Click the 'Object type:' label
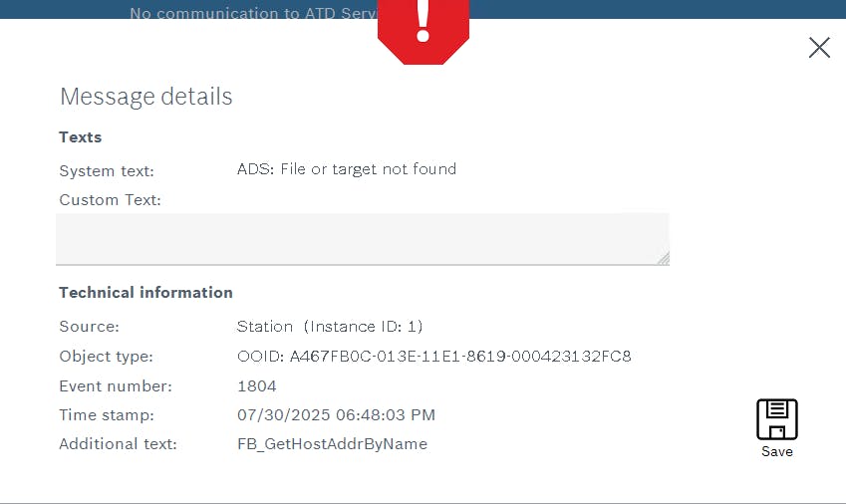 107,357
